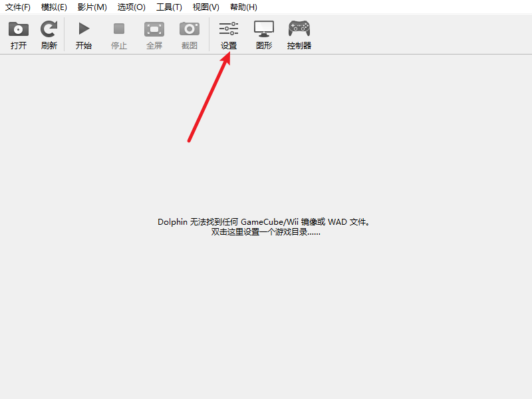Open the 影片(M) menu

coord(92,7)
